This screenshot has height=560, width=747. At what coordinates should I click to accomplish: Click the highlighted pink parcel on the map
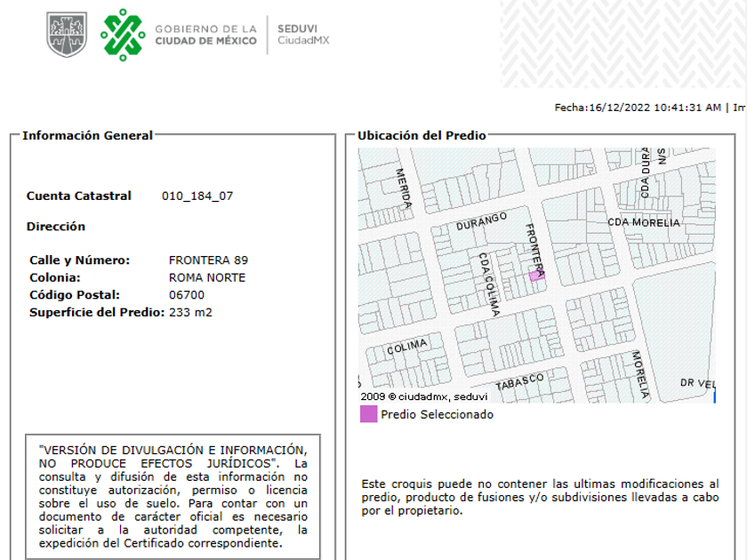click(x=535, y=276)
